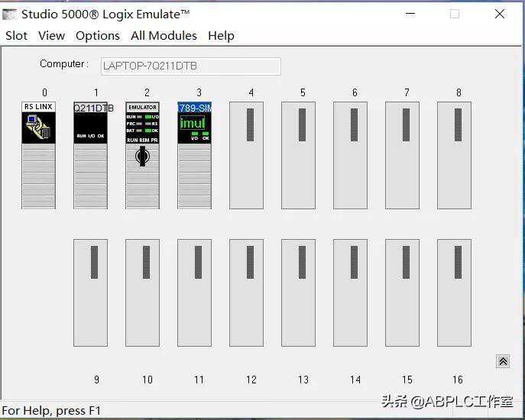This screenshot has width=525, height=420.
Task: Click the Emulator controller module in slot 2
Action: pyautogui.click(x=143, y=122)
